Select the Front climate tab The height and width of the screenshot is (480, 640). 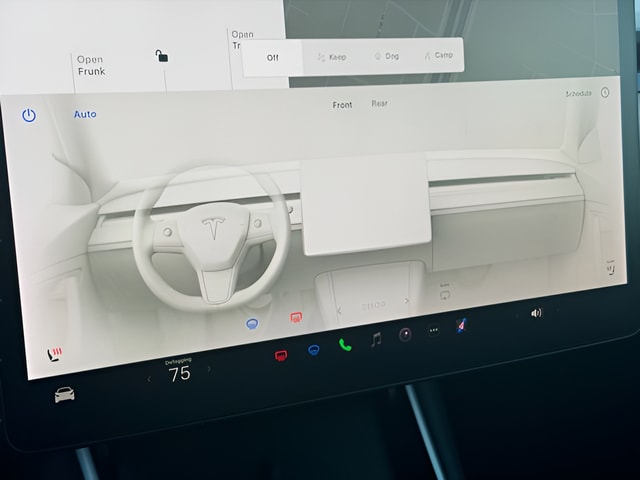[342, 105]
